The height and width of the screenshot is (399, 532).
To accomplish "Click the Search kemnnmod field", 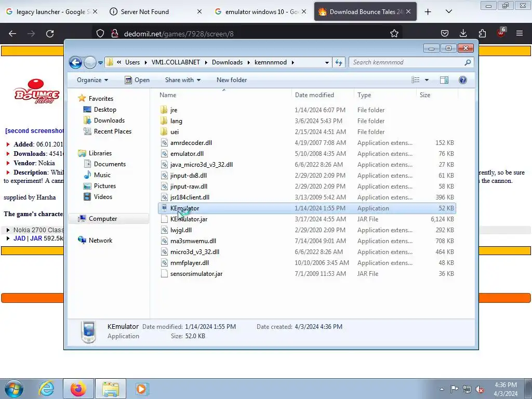I will (411, 62).
